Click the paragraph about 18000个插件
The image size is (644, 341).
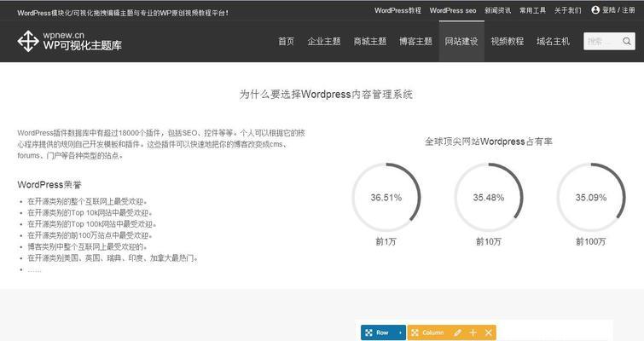161,144
